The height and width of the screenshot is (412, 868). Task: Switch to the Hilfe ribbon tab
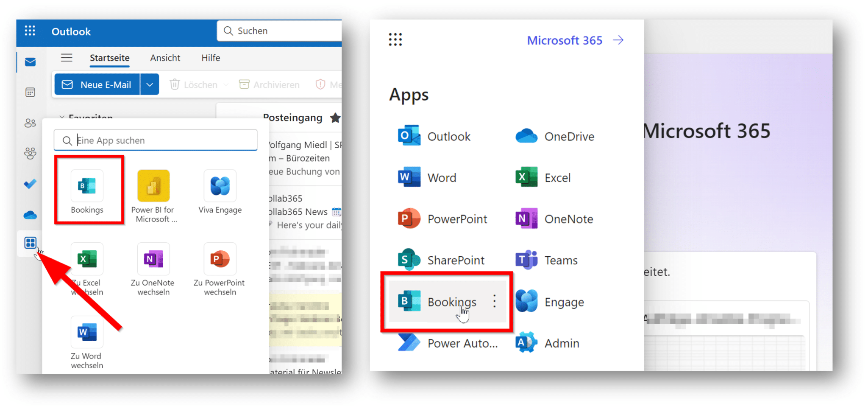211,58
